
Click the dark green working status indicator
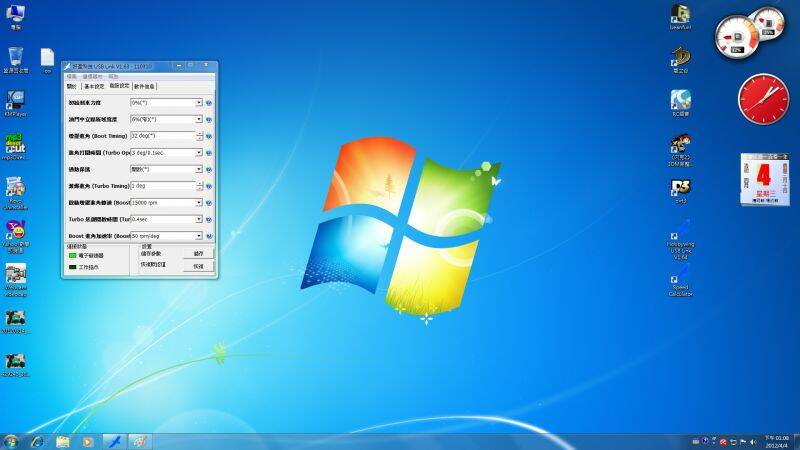click(72, 267)
